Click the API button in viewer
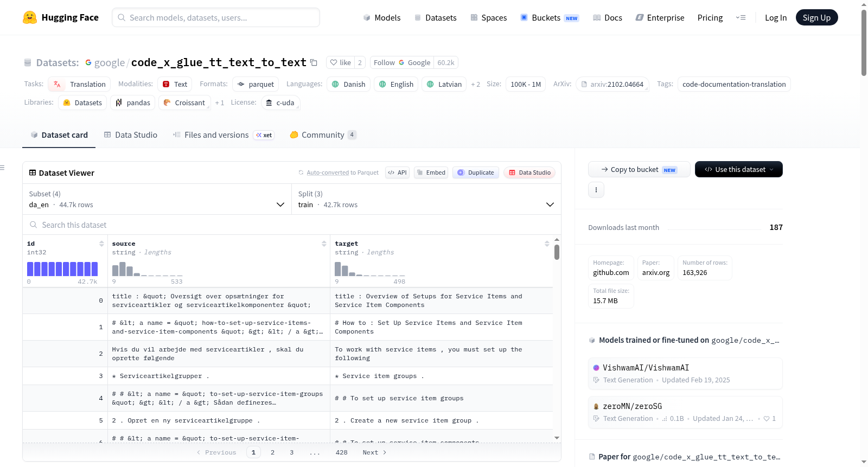This screenshot has width=868, height=467. 397,172
